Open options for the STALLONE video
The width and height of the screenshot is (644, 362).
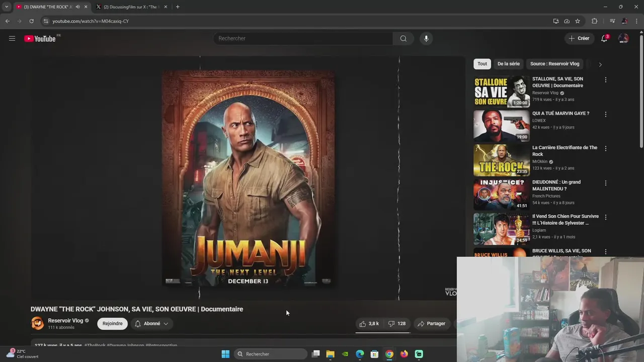pyautogui.click(x=606, y=80)
